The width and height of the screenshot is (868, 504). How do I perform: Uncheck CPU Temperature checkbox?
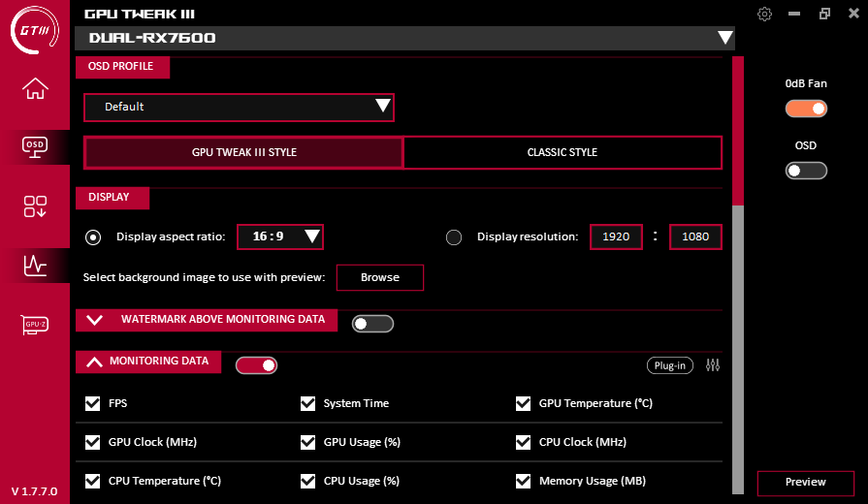[x=93, y=481]
